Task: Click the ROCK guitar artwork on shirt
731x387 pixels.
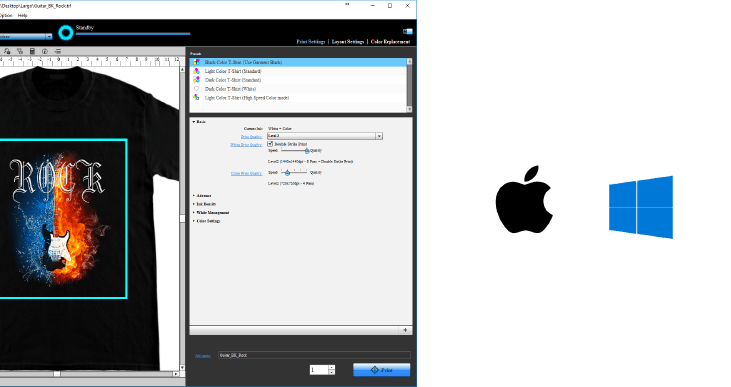Action: (61, 218)
